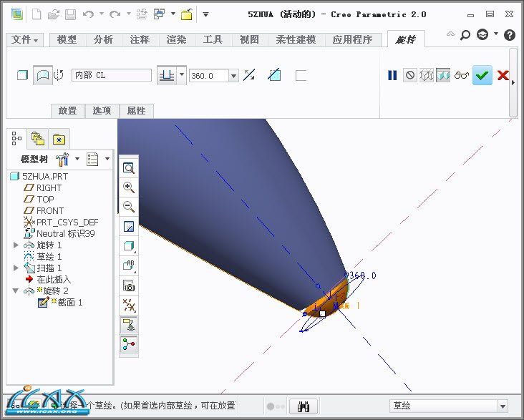Click the glasses preview icon
Viewport: 524px width, 420px height.
[x=462, y=75]
